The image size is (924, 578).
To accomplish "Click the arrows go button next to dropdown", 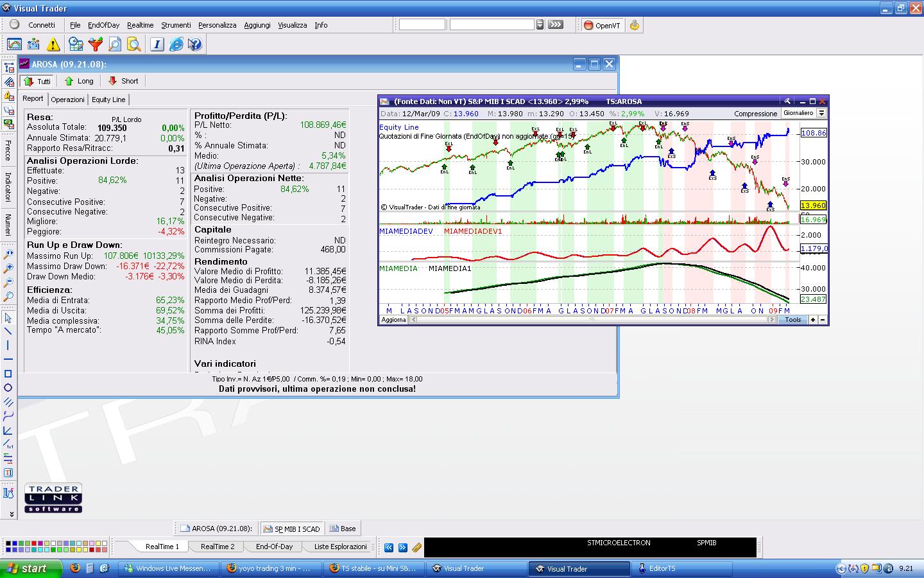I will tap(556, 24).
